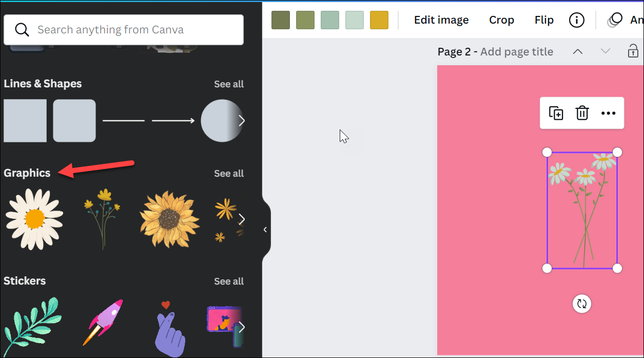
Task: Click the Search anything from Canva field
Action: point(124,30)
